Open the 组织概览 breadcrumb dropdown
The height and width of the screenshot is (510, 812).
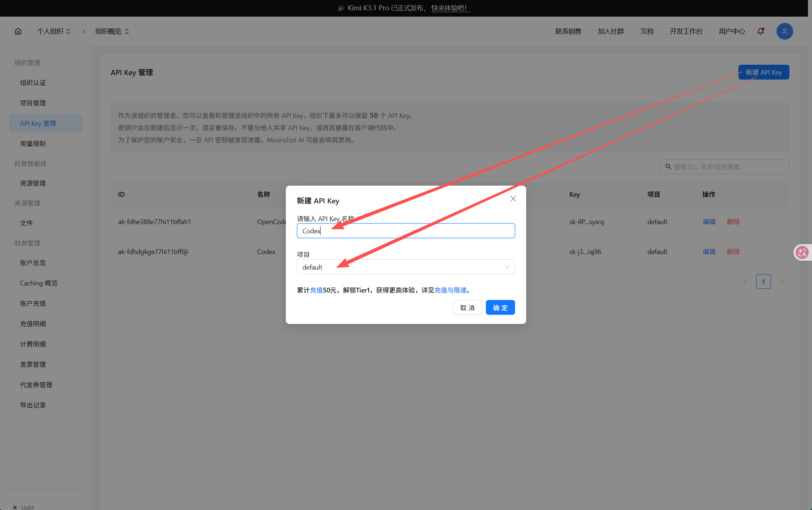(112, 31)
